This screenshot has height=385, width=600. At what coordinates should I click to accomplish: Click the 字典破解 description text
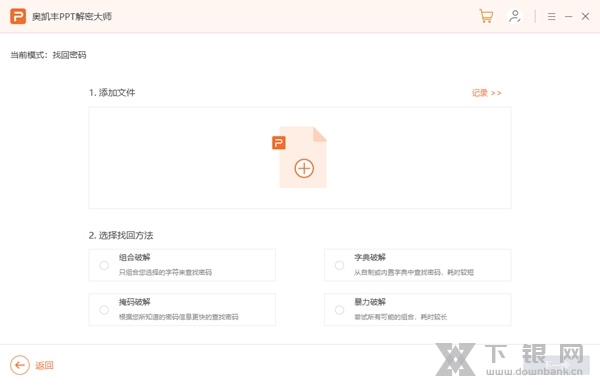coord(414,272)
